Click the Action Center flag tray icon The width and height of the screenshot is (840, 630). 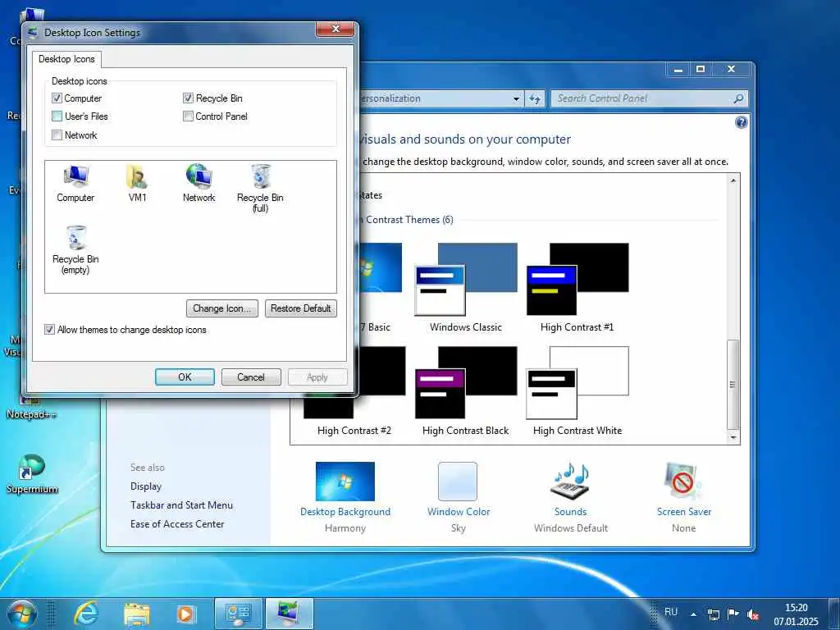tap(733, 614)
